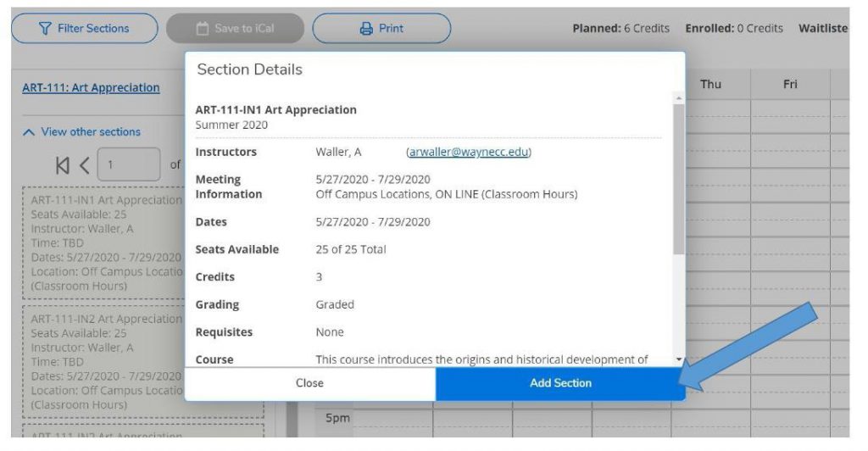Viewport: 868px width, 451px height.
Task: Open the ART-111: Art Appreciation course link
Action: click(x=91, y=88)
